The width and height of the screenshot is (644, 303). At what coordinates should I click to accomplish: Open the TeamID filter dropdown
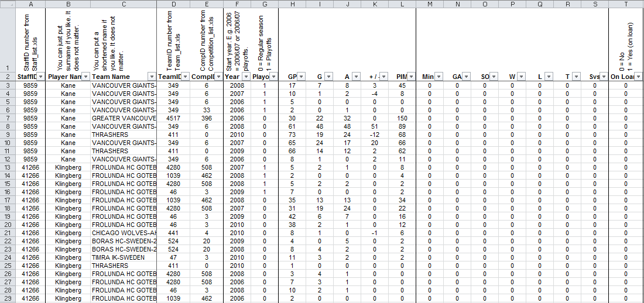pyautogui.click(x=185, y=77)
